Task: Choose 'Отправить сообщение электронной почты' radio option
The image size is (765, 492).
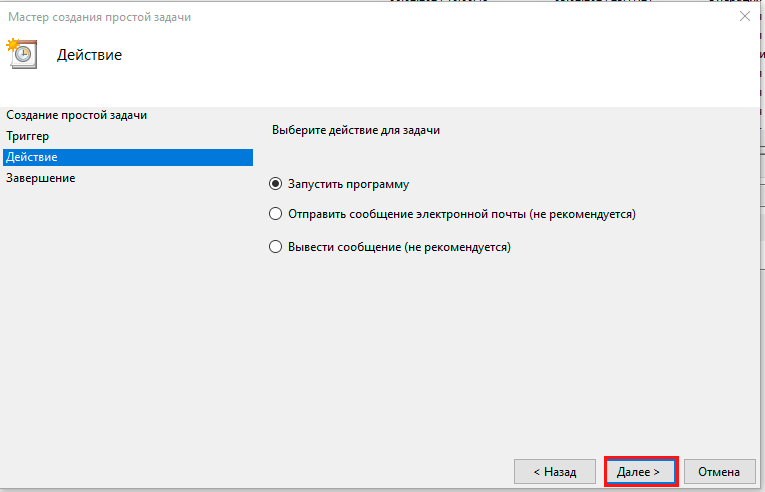Action: 276,214
